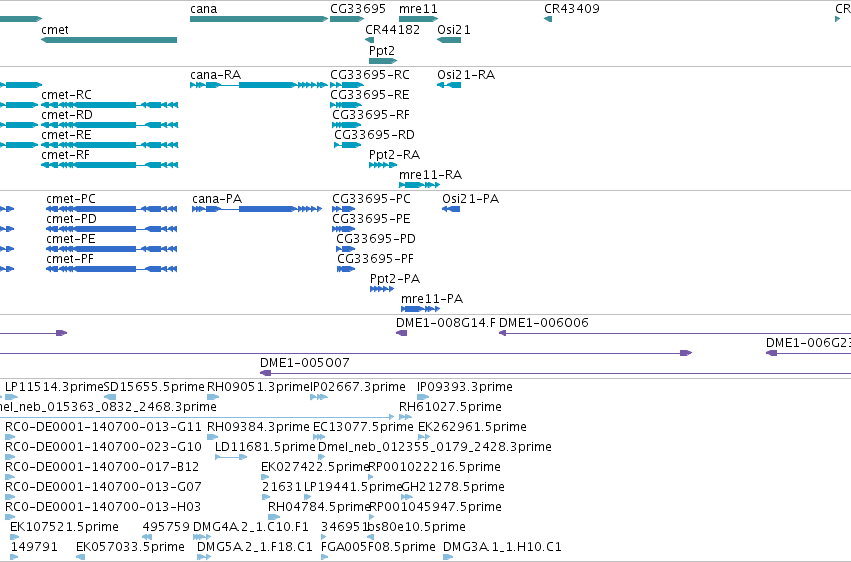Select transcript CG33695-RD glyph
Image resolution: width=851 pixels, height=562 pixels.
coord(347,145)
